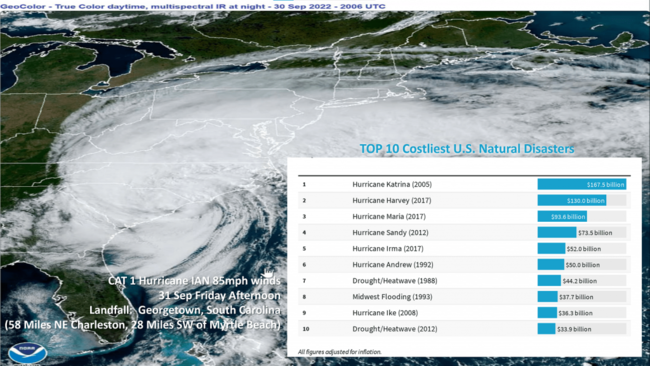Click the Hurricane Ike (2008) entry
Image resolution: width=650 pixels, height=366 pixels.
tap(385, 313)
